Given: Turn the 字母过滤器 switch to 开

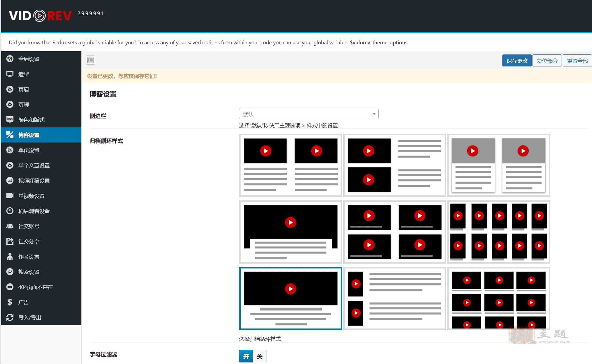Looking at the screenshot, I should coord(246,356).
